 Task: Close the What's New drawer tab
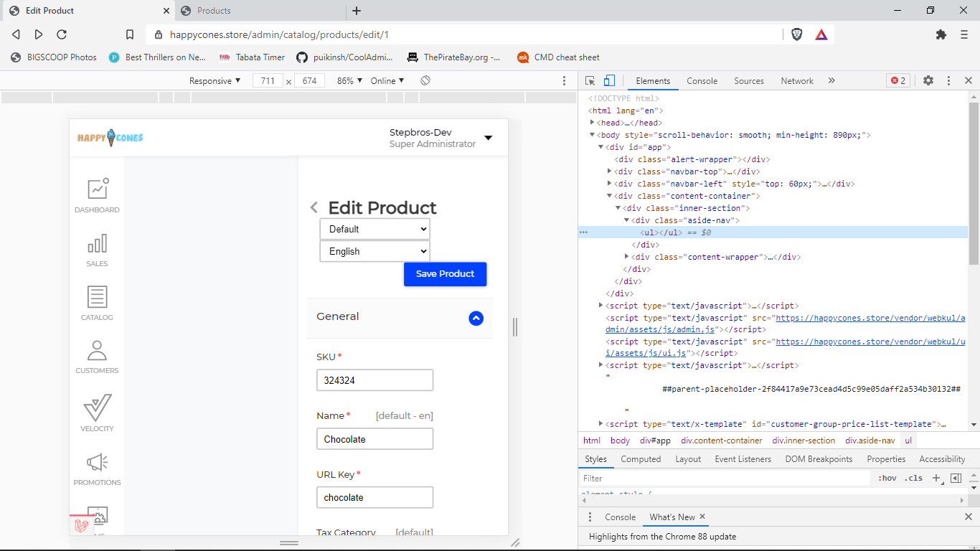702,517
